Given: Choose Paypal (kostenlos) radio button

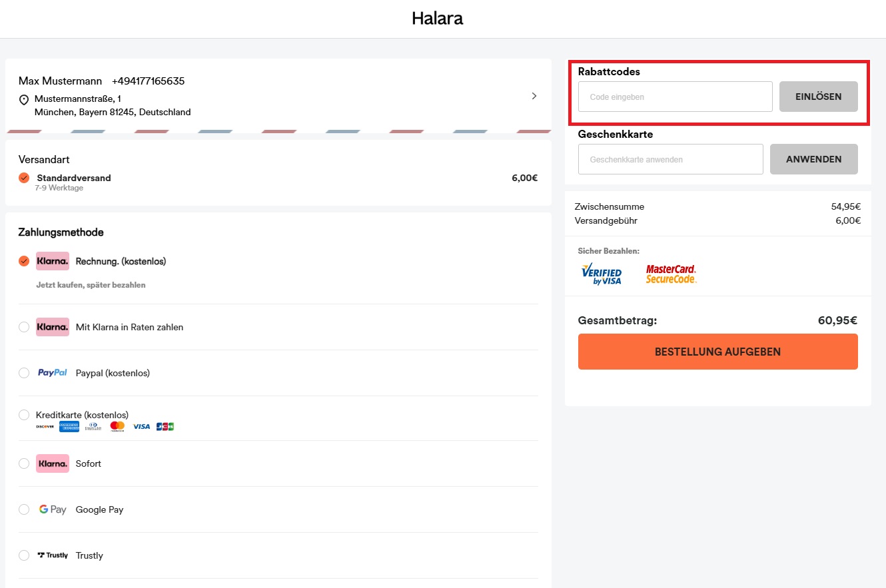Looking at the screenshot, I should (x=24, y=373).
